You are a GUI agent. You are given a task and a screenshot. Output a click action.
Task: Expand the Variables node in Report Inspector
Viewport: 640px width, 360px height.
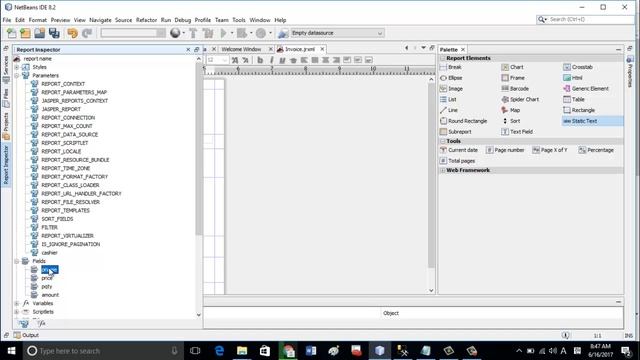17,303
